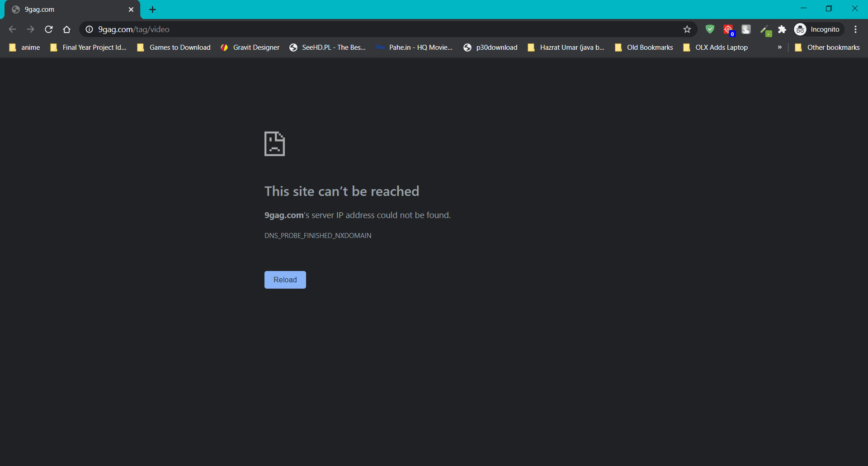The width and height of the screenshot is (868, 466).
Task: Open the SeeHD.PL bookmark
Action: [328, 48]
